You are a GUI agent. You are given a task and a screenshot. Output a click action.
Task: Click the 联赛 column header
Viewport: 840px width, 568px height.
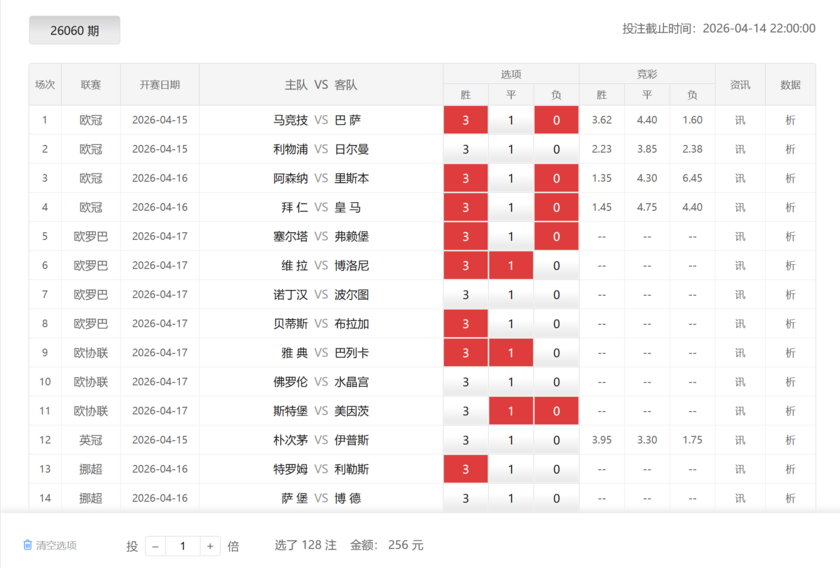coord(91,85)
